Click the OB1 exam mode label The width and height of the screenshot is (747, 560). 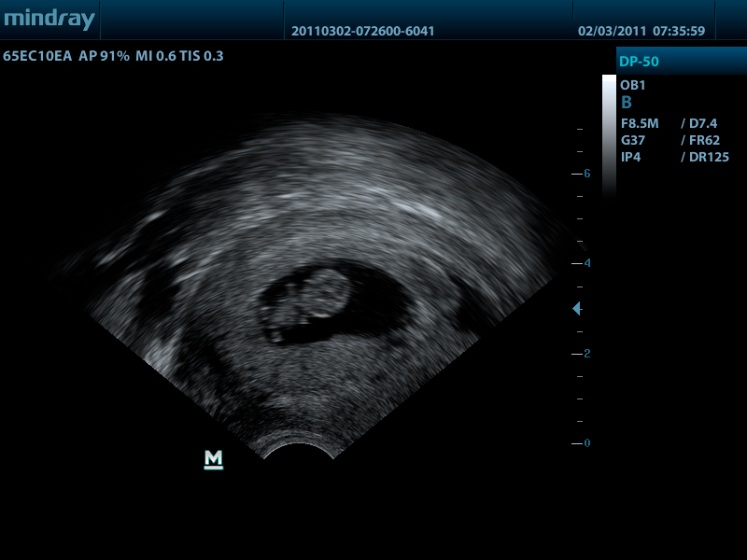click(633, 85)
